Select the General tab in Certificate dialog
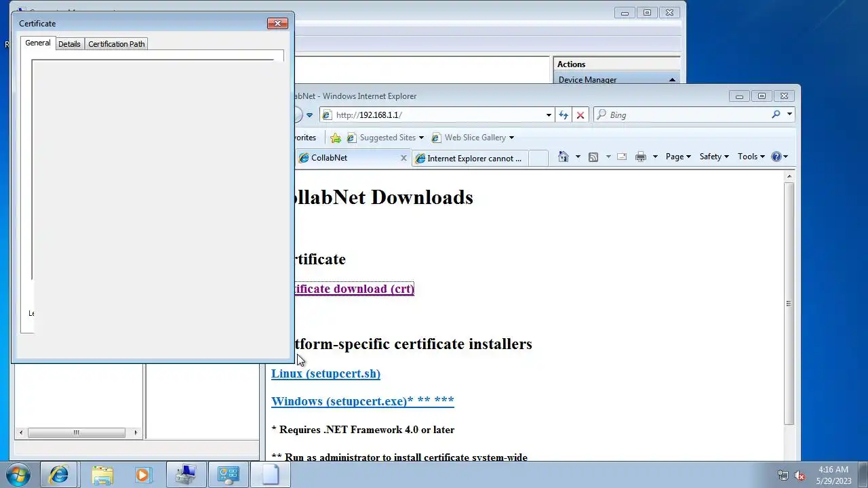Viewport: 868px width, 488px height. (38, 43)
